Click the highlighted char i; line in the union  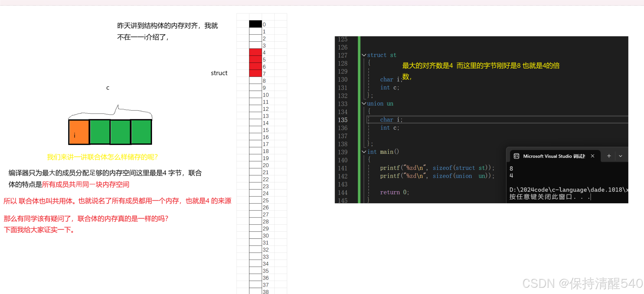click(x=391, y=120)
